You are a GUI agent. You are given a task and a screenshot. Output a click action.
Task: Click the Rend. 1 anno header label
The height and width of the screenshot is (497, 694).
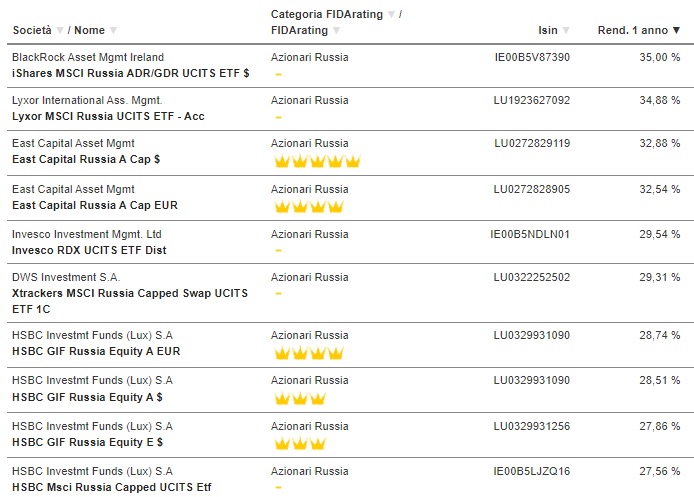632,30
